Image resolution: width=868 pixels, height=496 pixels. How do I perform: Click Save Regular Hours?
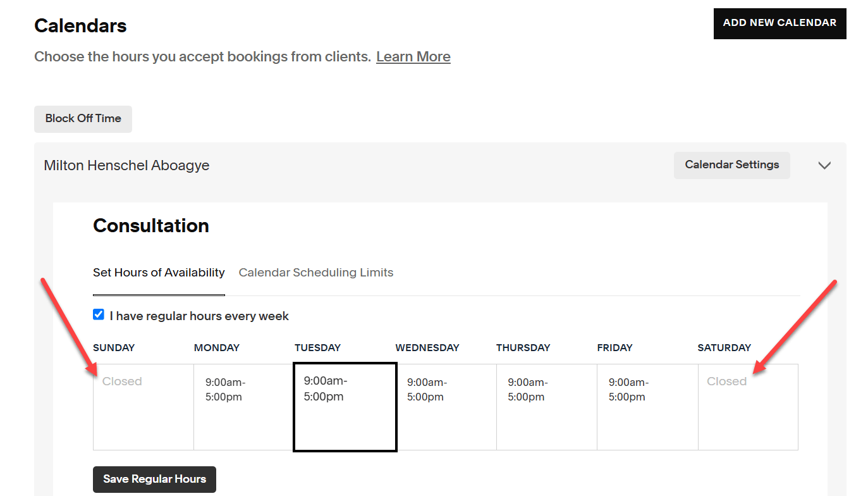pos(154,479)
